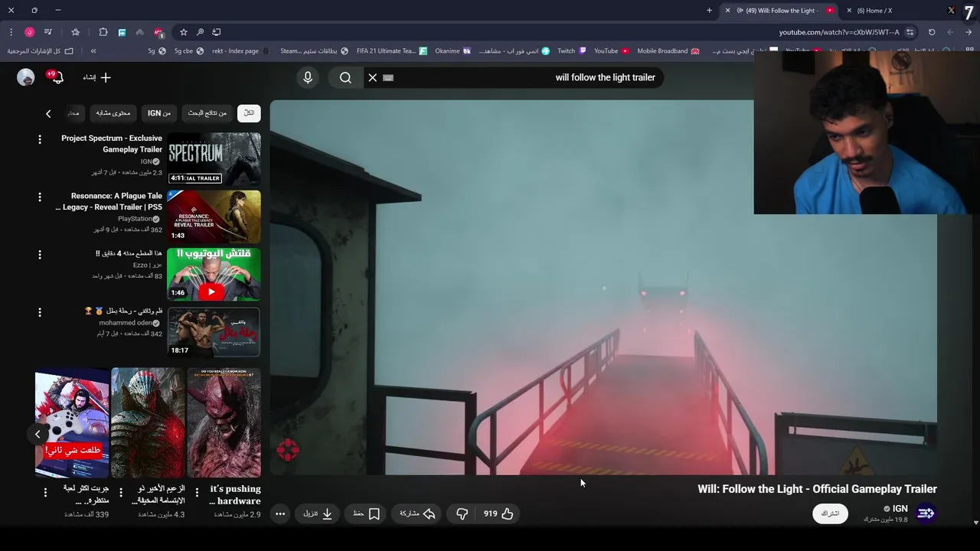Open options for mohammed oden video
The height and width of the screenshot is (551, 980).
pyautogui.click(x=40, y=311)
